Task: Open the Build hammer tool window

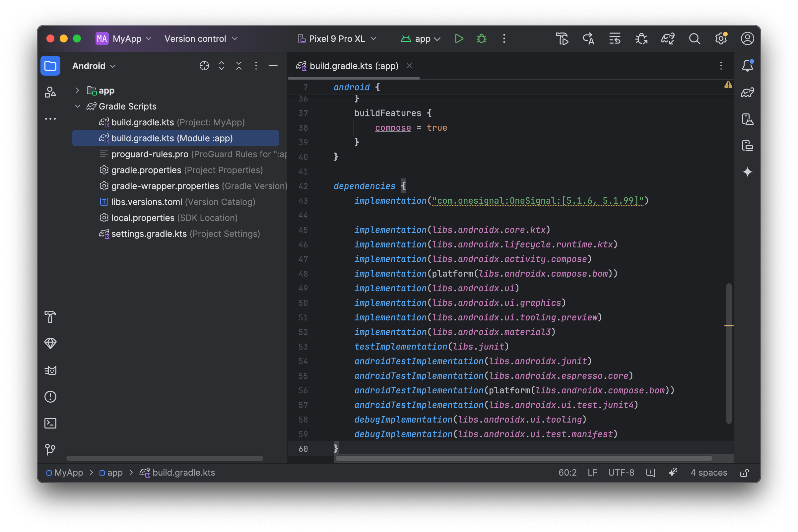Action: coord(50,317)
